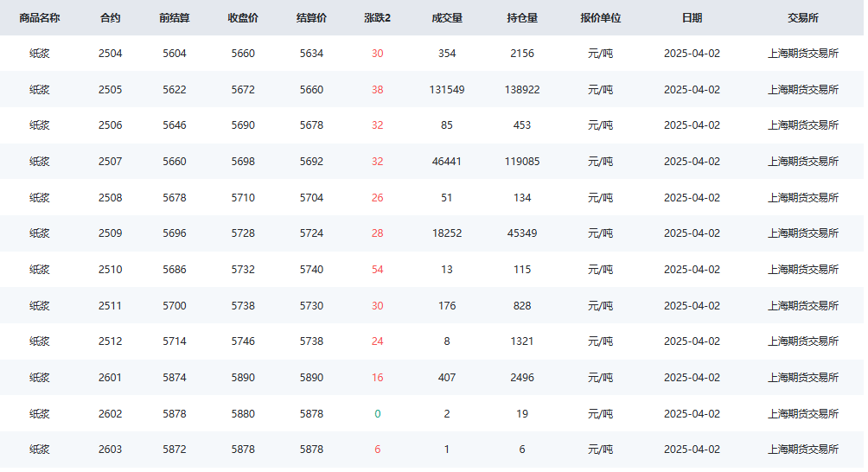Select the 交易所 column header
The height and width of the screenshot is (472, 868).
(x=802, y=18)
